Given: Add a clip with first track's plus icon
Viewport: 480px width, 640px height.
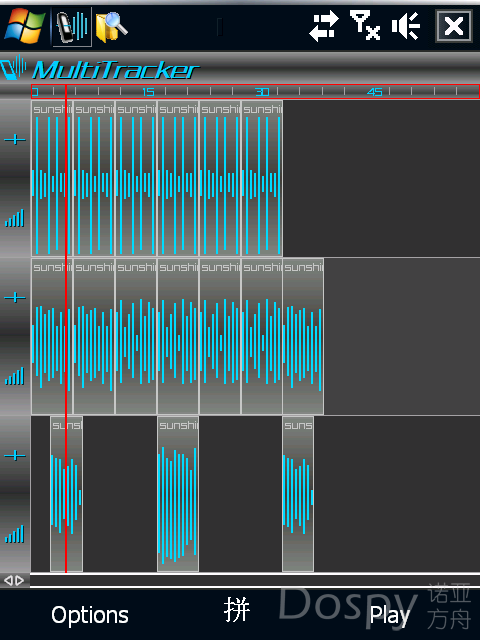Looking at the screenshot, I should pos(15,140).
